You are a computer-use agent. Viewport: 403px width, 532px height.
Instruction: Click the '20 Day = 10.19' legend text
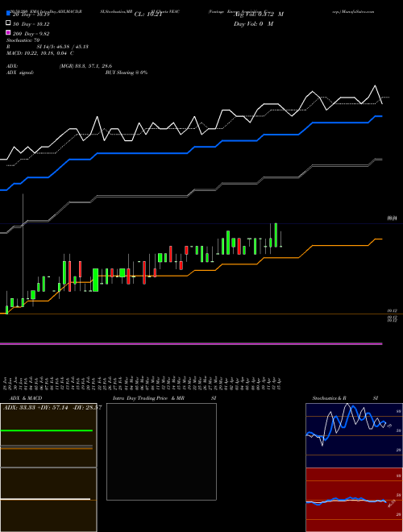pyautogui.click(x=31, y=15)
